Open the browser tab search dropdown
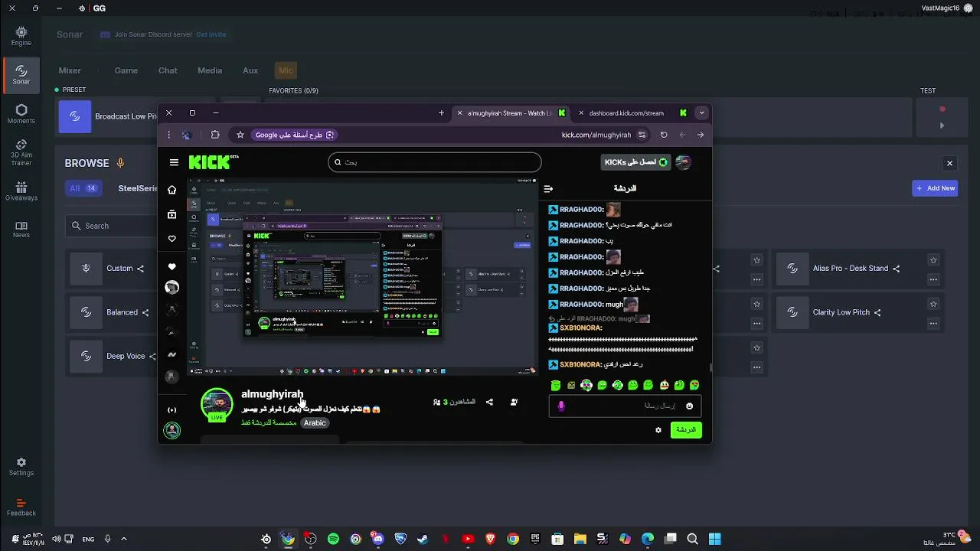980x551 pixels. 701,112
